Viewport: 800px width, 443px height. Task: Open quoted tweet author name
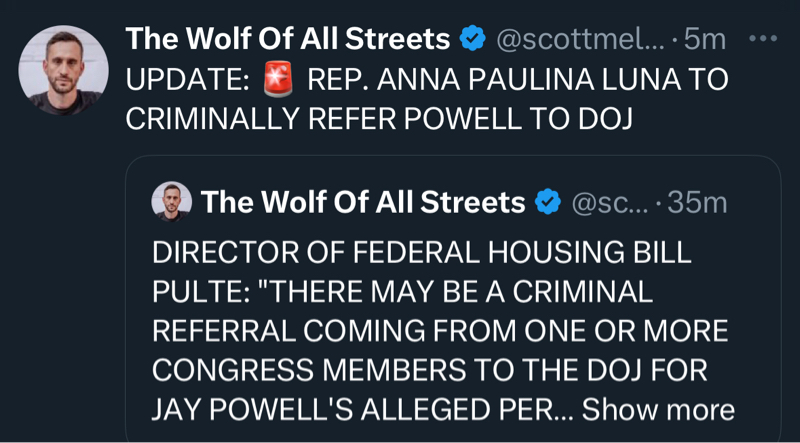tap(363, 203)
